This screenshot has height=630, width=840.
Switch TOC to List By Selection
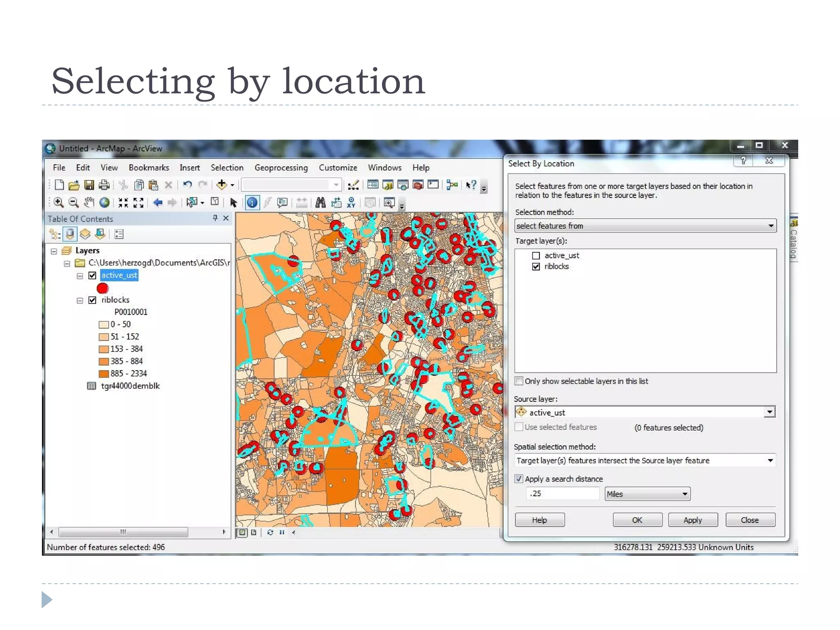click(x=100, y=234)
